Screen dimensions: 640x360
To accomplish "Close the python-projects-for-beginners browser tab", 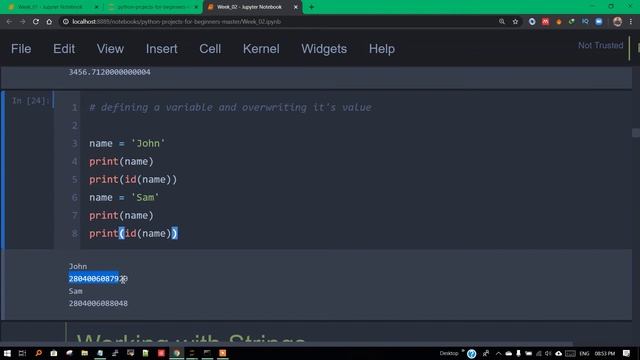I will point(196,7).
